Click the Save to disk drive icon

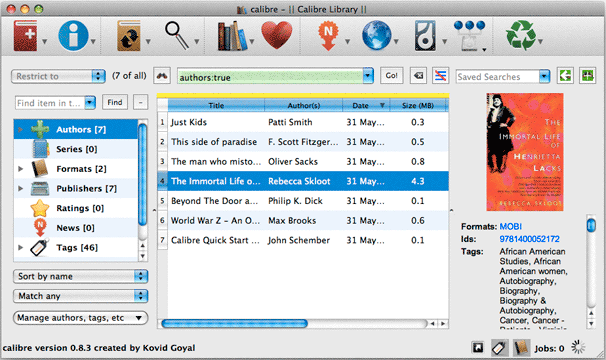pos(425,36)
